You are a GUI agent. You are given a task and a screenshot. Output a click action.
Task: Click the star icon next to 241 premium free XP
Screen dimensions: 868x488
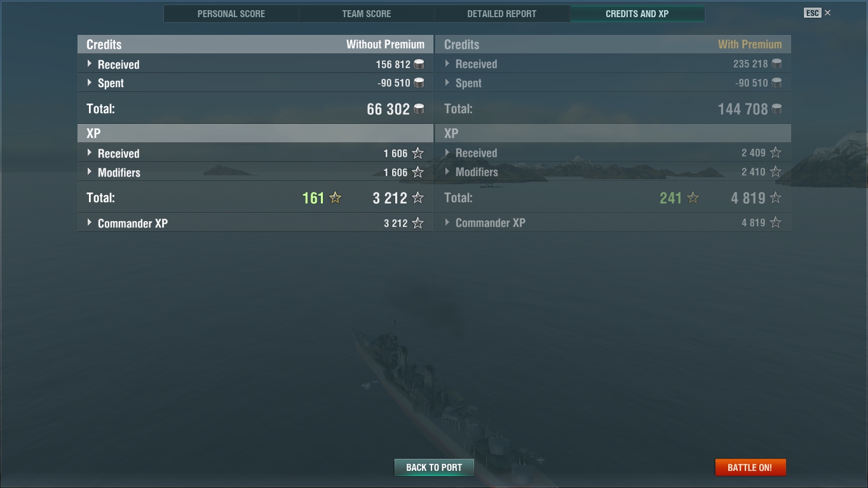click(693, 198)
